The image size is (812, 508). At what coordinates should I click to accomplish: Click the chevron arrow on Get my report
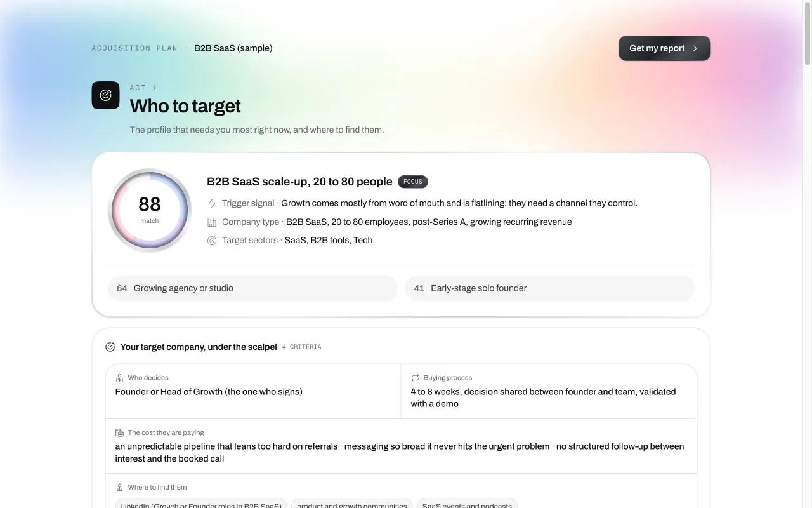coord(695,48)
